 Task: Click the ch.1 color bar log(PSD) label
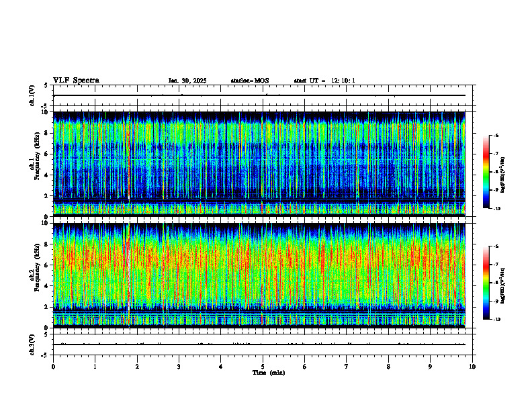coord(503,175)
